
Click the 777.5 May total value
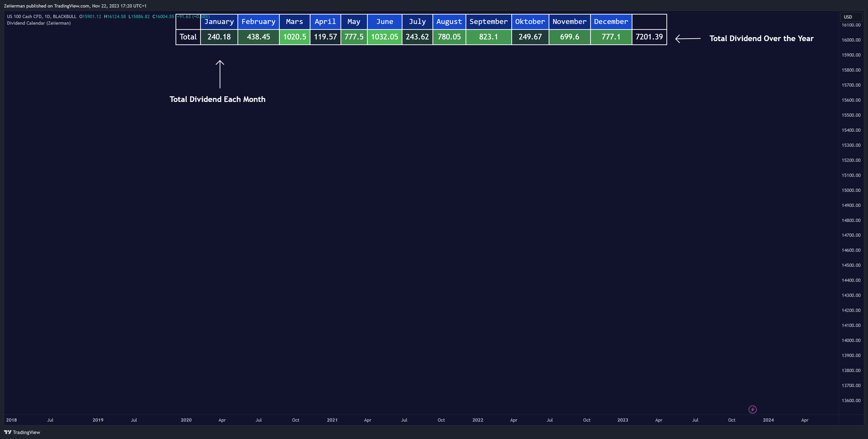click(x=354, y=37)
